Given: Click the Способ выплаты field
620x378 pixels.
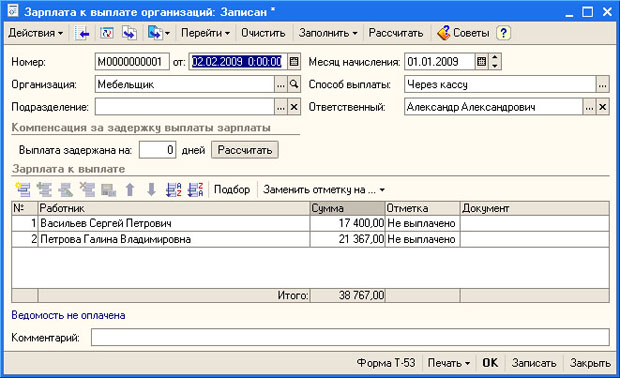Looking at the screenshot, I should tap(500, 84).
